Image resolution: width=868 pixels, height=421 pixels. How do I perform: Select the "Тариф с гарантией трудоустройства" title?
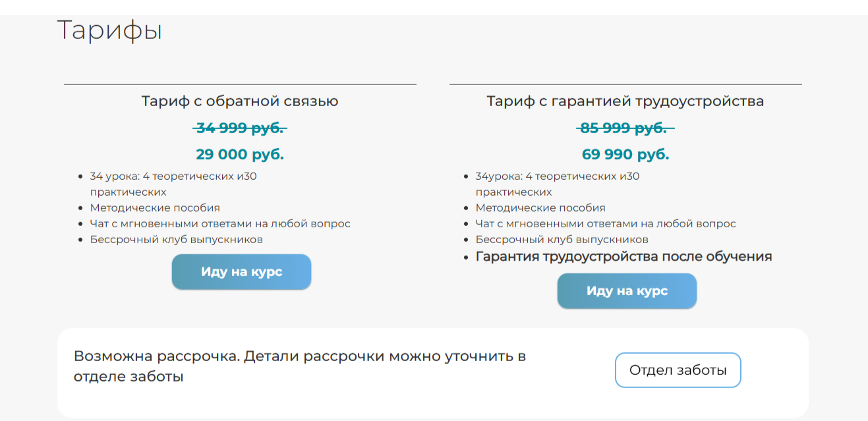pyautogui.click(x=625, y=101)
